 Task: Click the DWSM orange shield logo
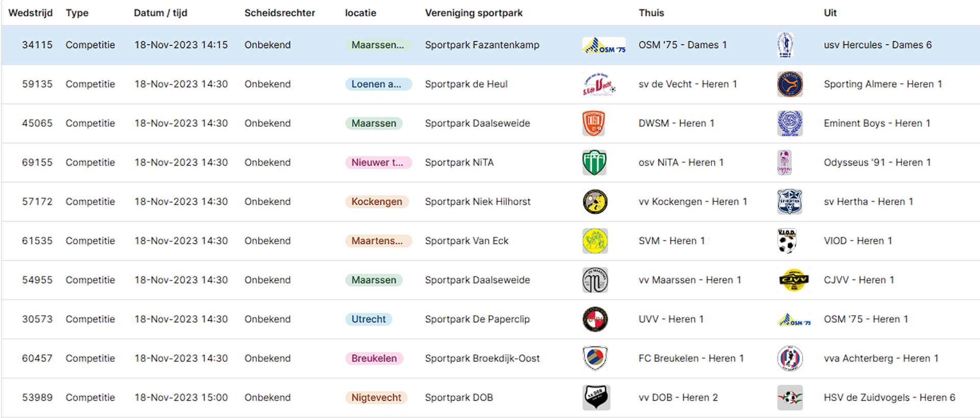tap(594, 123)
